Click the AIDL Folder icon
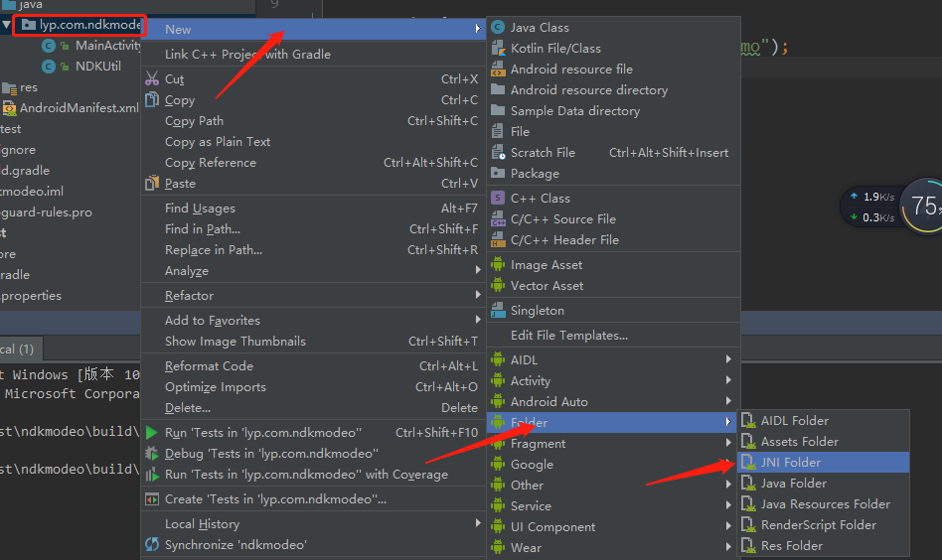This screenshot has width=942, height=560. point(748,421)
